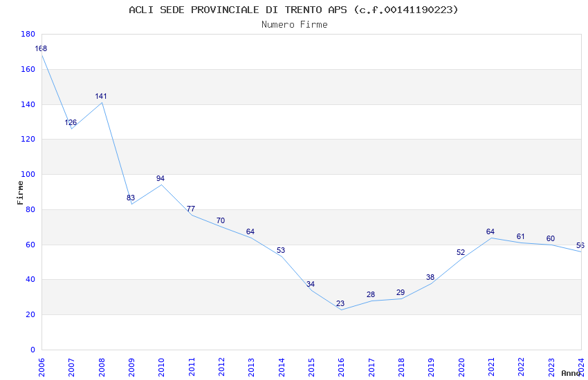Click data label 64 for 2013
Image resolution: width=588 pixels, height=380 pixels.
pos(250,231)
